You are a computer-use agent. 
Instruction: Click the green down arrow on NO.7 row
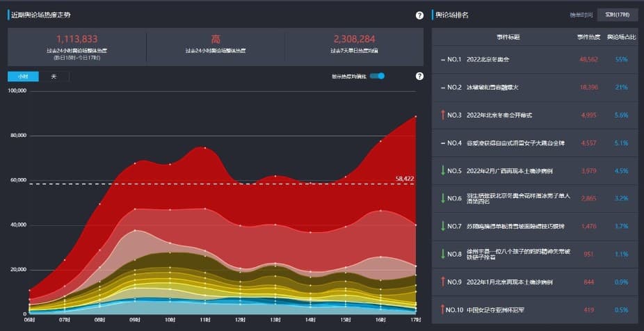click(x=443, y=226)
